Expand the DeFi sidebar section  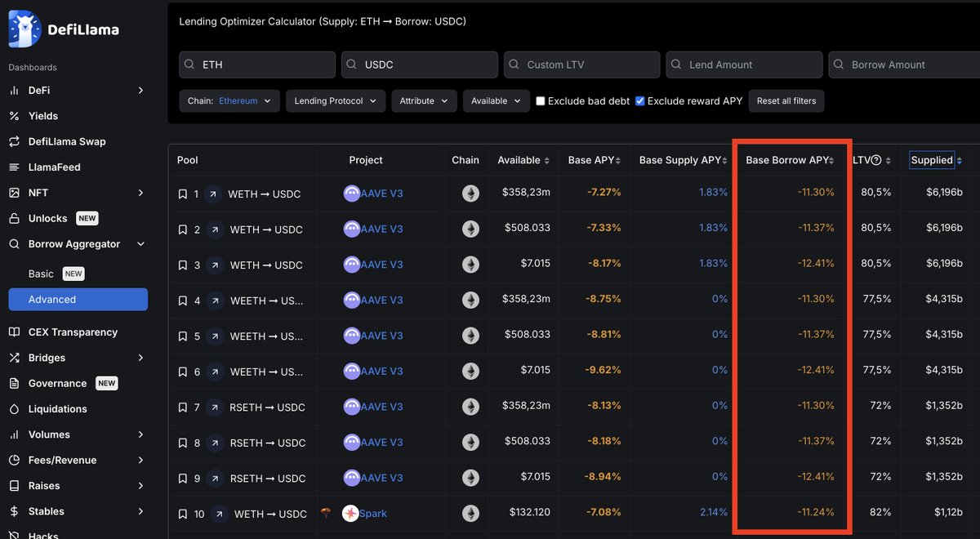pos(140,91)
